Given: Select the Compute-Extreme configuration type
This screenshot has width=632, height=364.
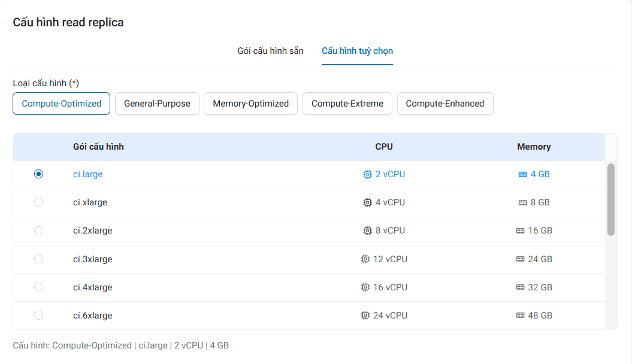Looking at the screenshot, I should [347, 104].
